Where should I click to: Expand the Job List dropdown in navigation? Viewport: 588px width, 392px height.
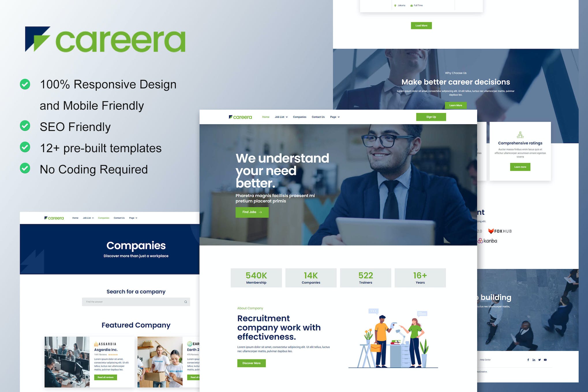pos(281,117)
